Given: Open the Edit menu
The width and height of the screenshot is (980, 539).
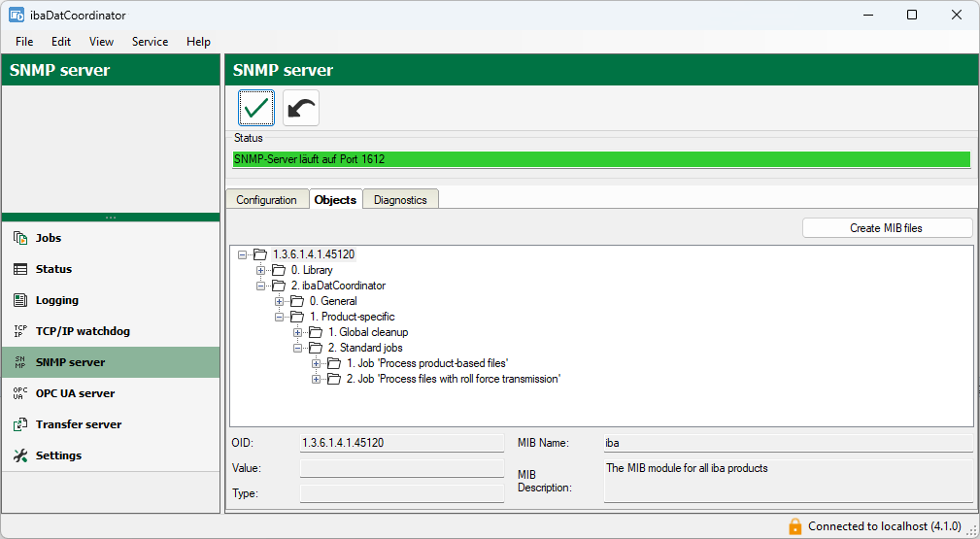Looking at the screenshot, I should click(x=61, y=41).
